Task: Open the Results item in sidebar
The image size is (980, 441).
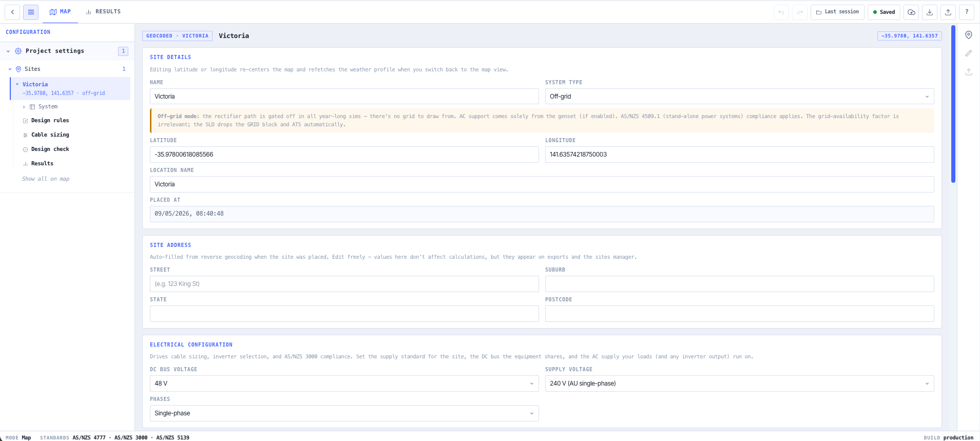Action: [x=42, y=164]
